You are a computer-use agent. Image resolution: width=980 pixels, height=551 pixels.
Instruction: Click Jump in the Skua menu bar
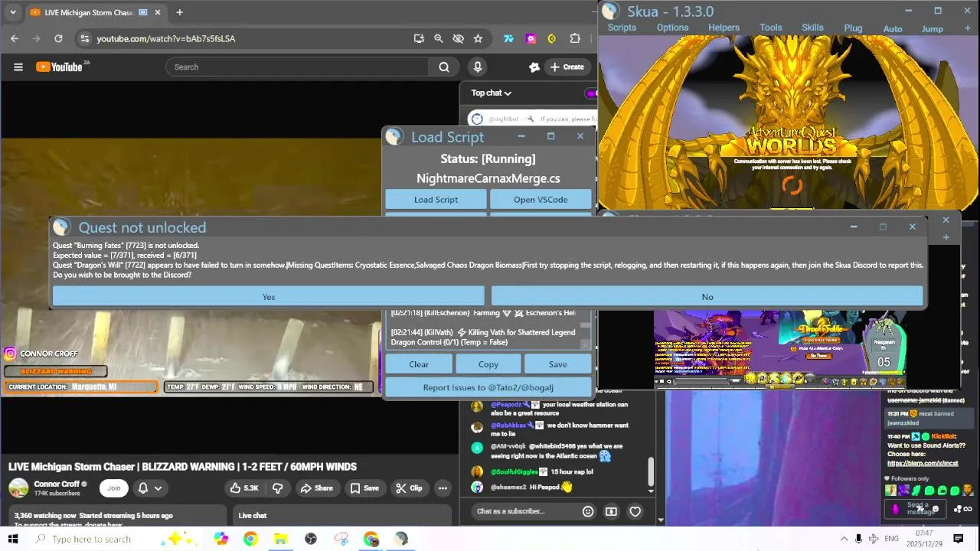tap(932, 28)
